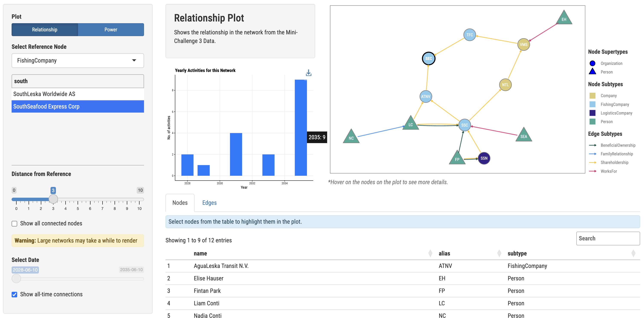The width and height of the screenshot is (644, 318).
Task: Sort table by alias column arrows
Action: tap(499, 253)
